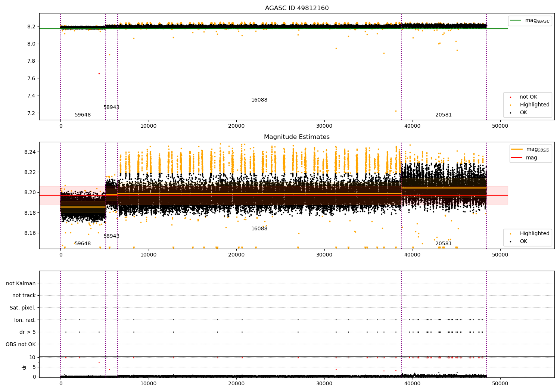Select the red 'mag' legend line sample
This screenshot has width=560, height=392.
coord(517,158)
